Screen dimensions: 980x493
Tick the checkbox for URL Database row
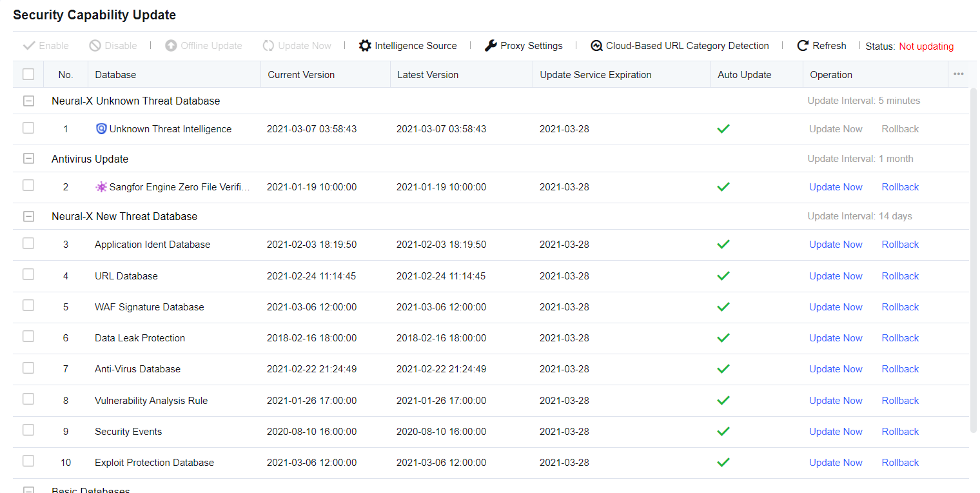(28, 275)
